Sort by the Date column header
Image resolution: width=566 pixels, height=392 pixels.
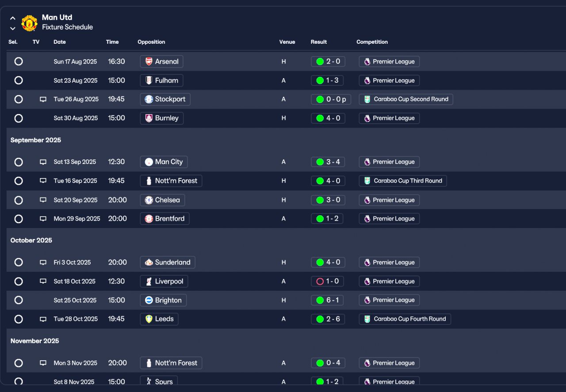pos(60,42)
